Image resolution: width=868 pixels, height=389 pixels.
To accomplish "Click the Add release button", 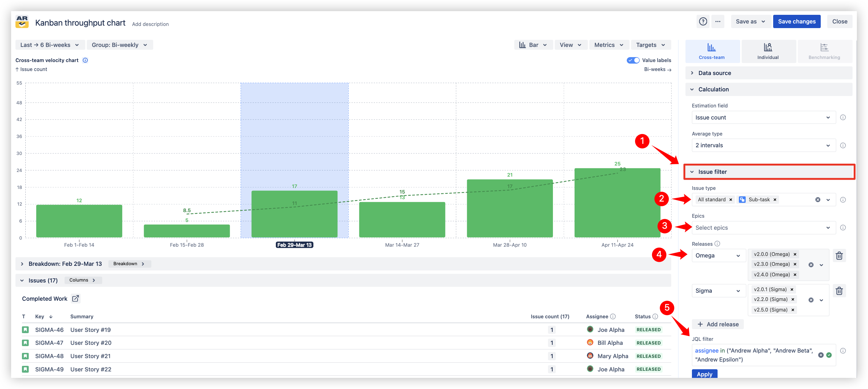I will (718, 324).
